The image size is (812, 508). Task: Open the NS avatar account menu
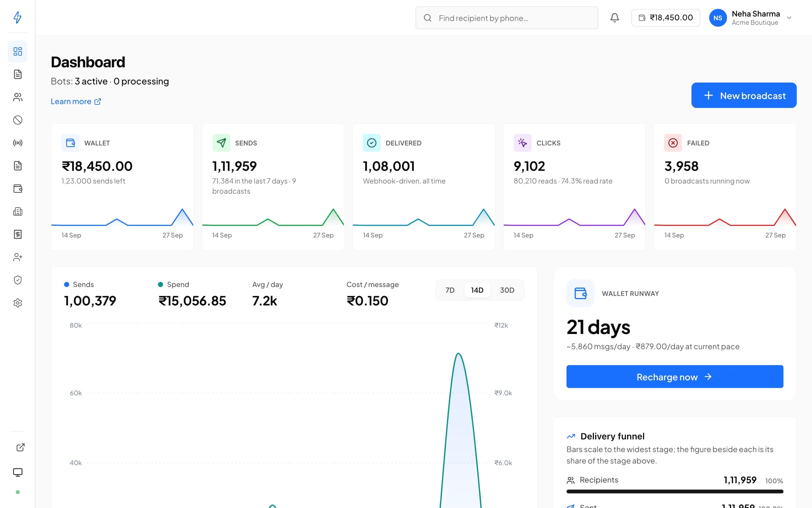pos(718,18)
